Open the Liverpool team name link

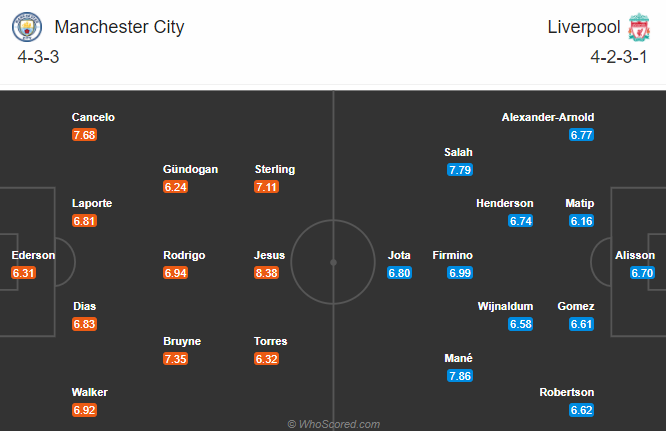click(x=584, y=27)
